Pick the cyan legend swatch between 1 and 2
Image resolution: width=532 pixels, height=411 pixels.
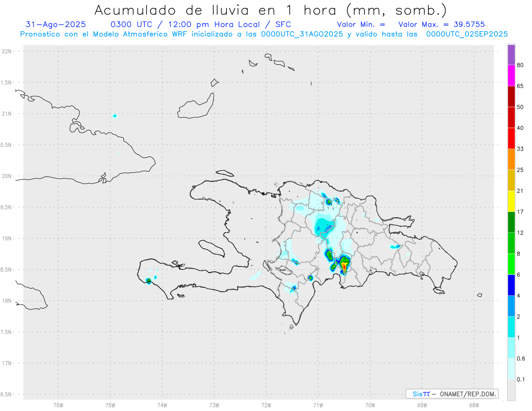click(x=511, y=327)
